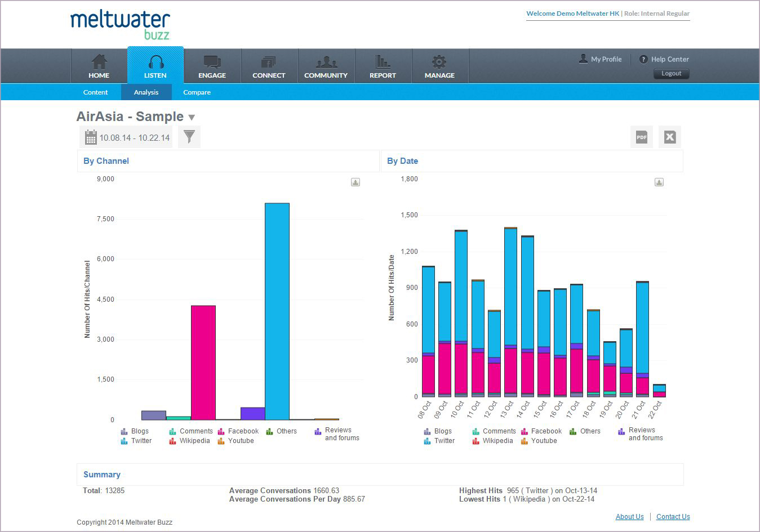This screenshot has height=532, width=760.
Task: Click the Engage chat bubbles icon
Action: tap(212, 62)
